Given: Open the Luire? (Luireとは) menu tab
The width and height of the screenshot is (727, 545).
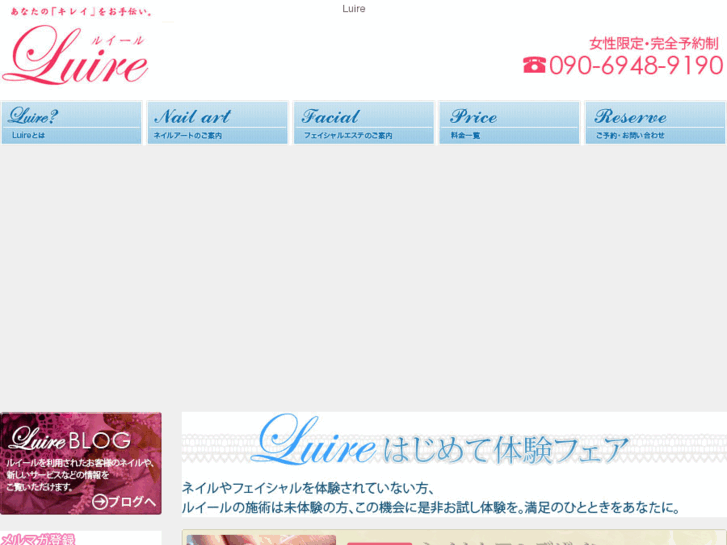Looking at the screenshot, I should coord(71,123).
